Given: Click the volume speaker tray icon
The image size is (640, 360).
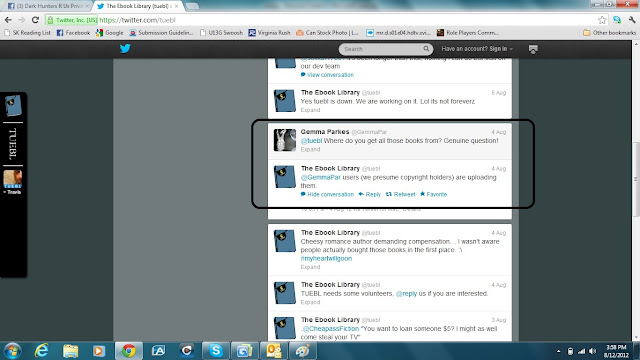Looking at the screenshot, I should click(x=593, y=351).
